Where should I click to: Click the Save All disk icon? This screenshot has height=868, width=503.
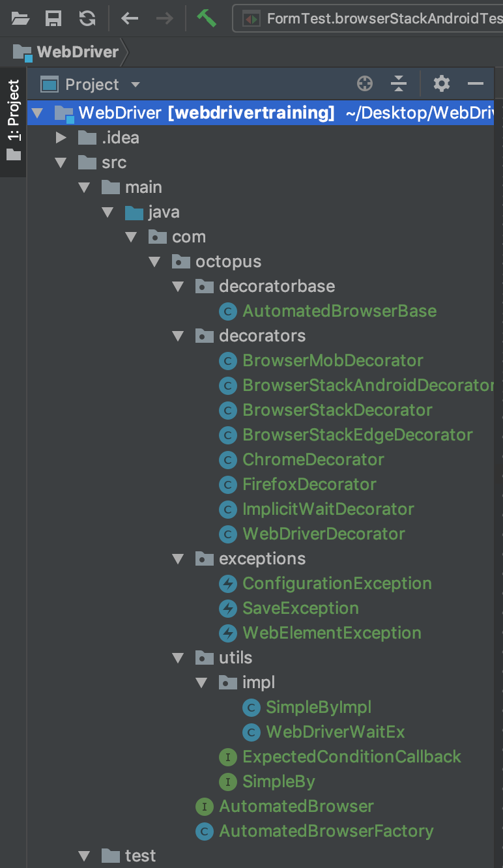[53, 18]
